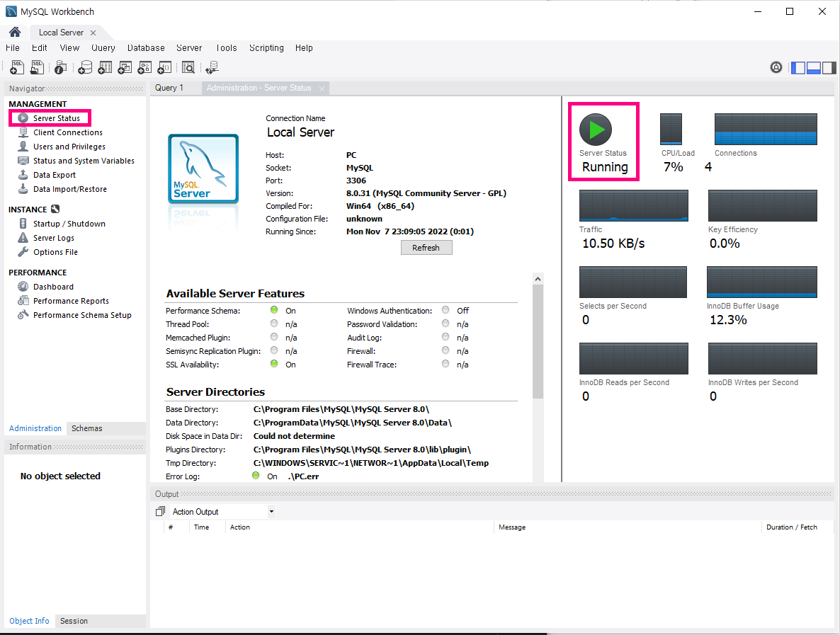Create new schema toolbar icon

85,67
